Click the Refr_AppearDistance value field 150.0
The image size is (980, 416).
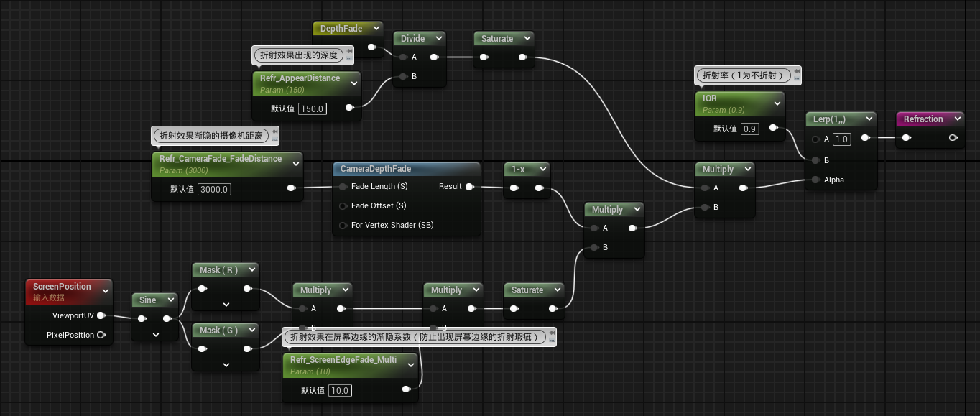pos(312,108)
